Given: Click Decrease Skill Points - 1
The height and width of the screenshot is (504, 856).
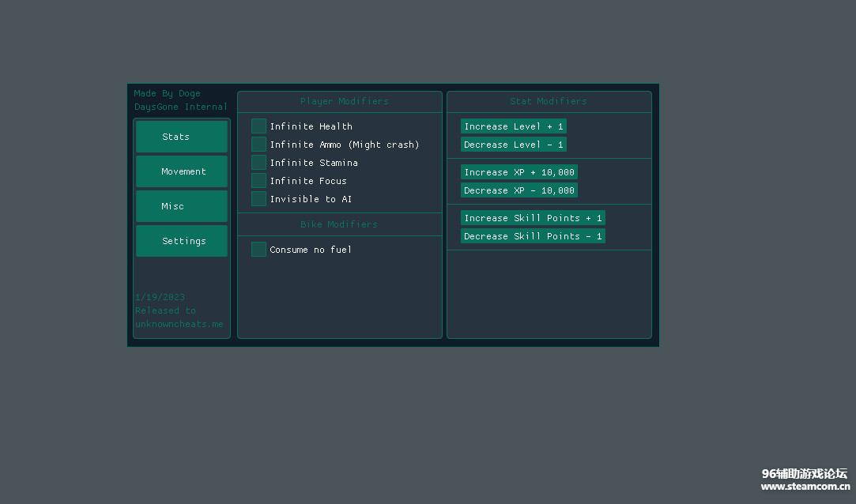Looking at the screenshot, I should tap(533, 236).
